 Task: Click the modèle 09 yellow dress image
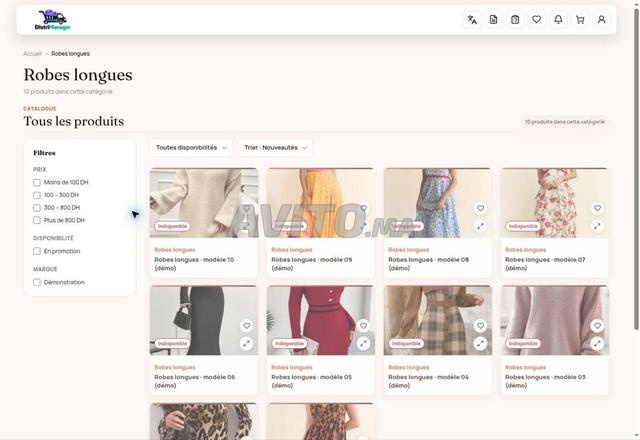point(321,203)
